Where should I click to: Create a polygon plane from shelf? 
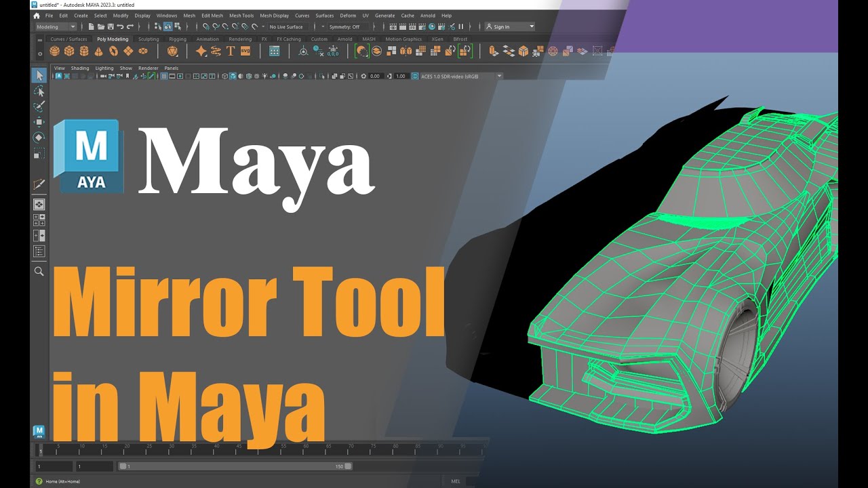(x=128, y=51)
